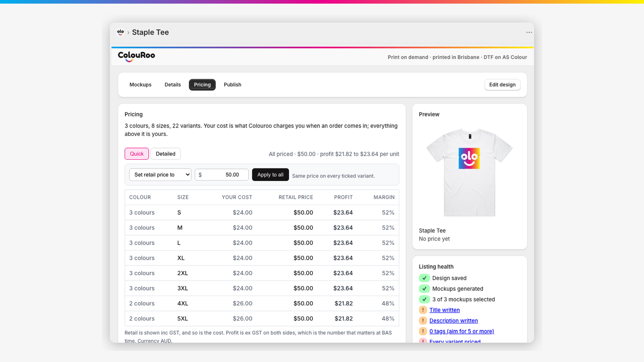Open the three-dot more options menu
This screenshot has width=644, height=362.
click(x=529, y=32)
